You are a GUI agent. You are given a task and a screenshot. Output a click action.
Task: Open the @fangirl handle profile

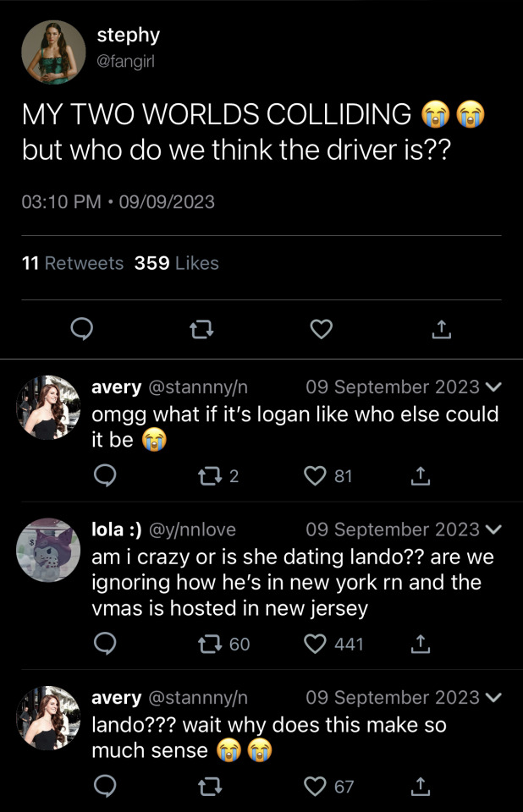125,61
